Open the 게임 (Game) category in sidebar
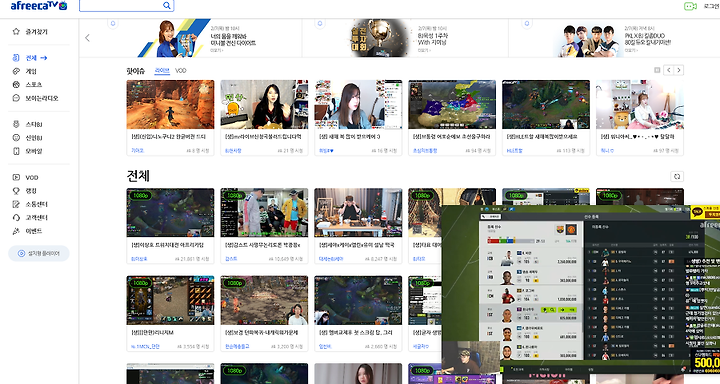720x384 pixels. 25,71
